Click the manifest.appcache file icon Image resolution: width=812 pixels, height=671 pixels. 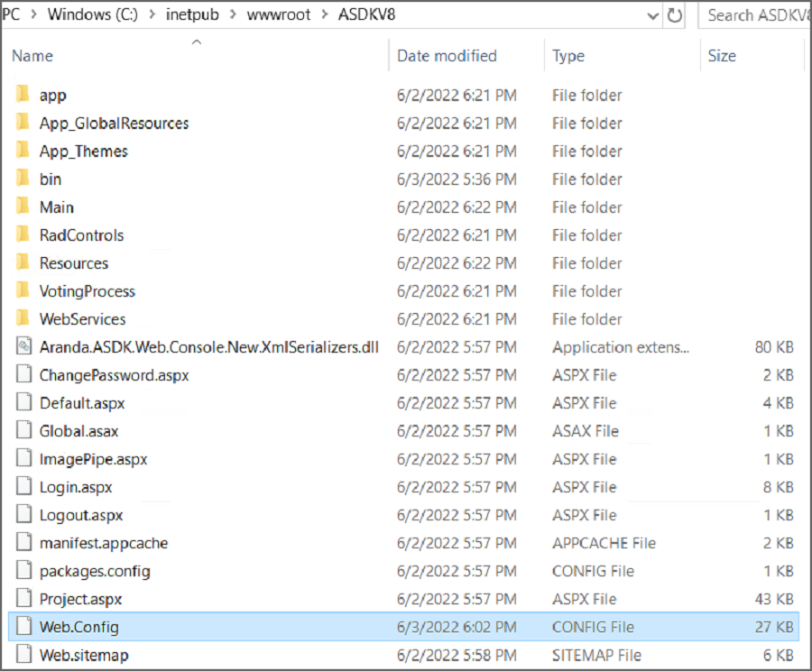tap(23, 542)
